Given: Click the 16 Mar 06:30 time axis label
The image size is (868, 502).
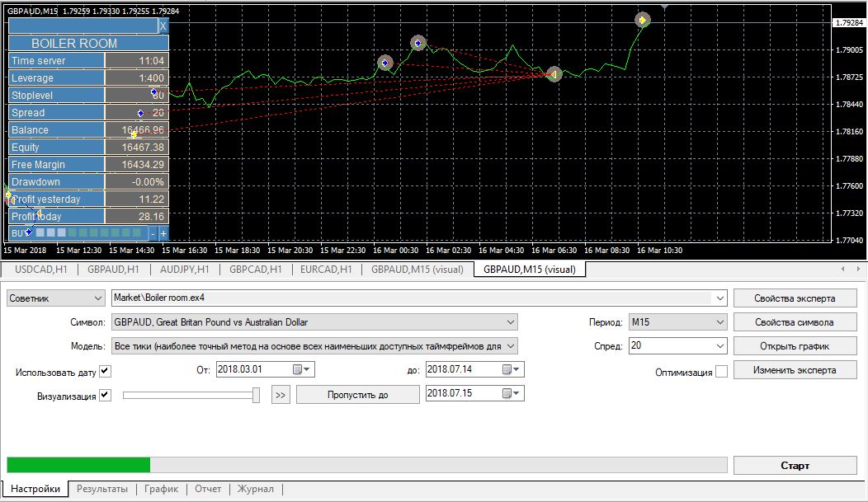Looking at the screenshot, I should coord(554,251).
